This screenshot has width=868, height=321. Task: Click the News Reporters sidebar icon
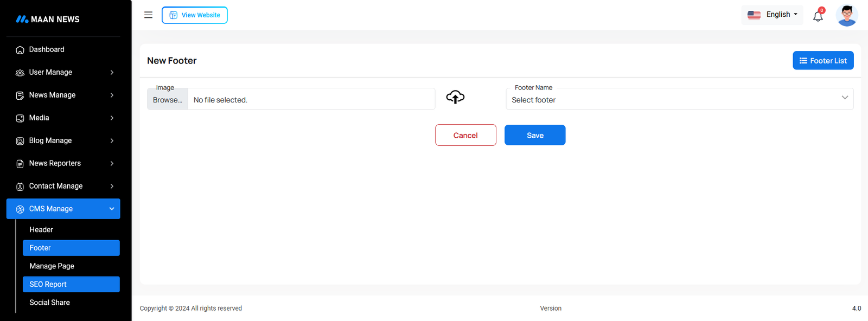coord(20,164)
